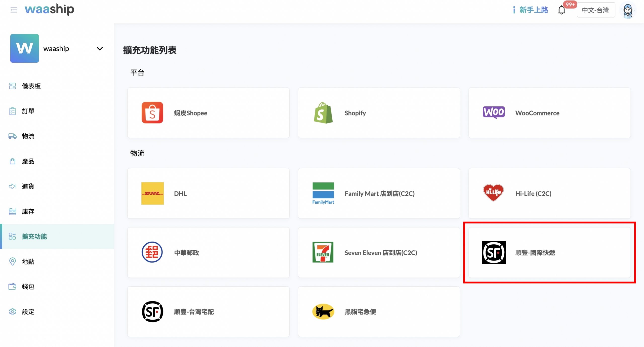Click the Hi-Life heart logo
This screenshot has width=644, height=347.
coord(493,193)
